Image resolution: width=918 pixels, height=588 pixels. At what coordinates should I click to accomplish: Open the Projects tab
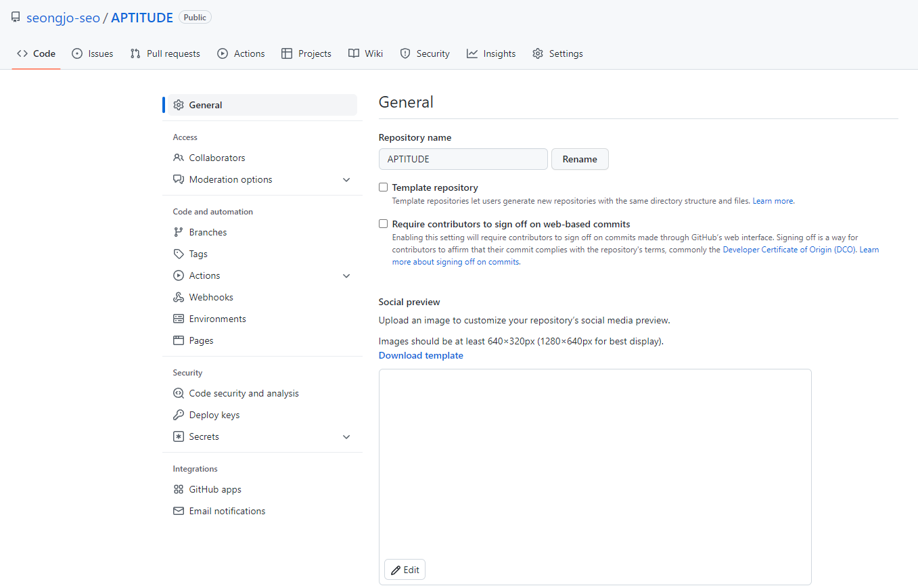306,53
